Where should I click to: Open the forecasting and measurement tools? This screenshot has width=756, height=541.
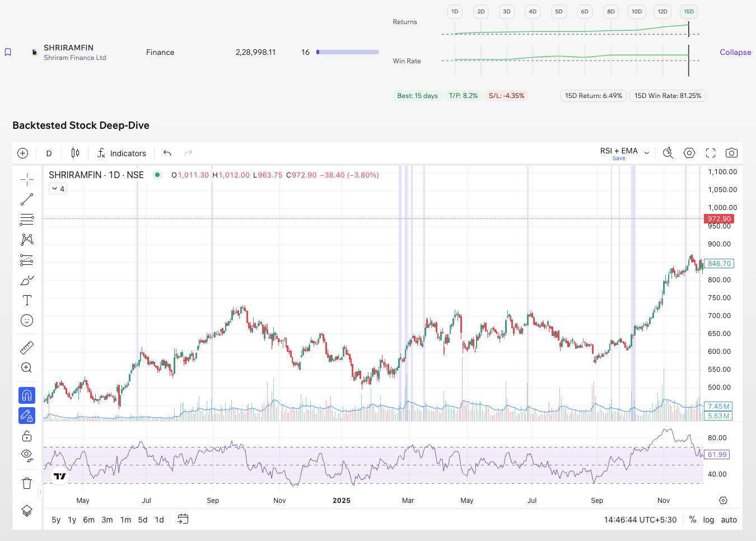click(27, 260)
